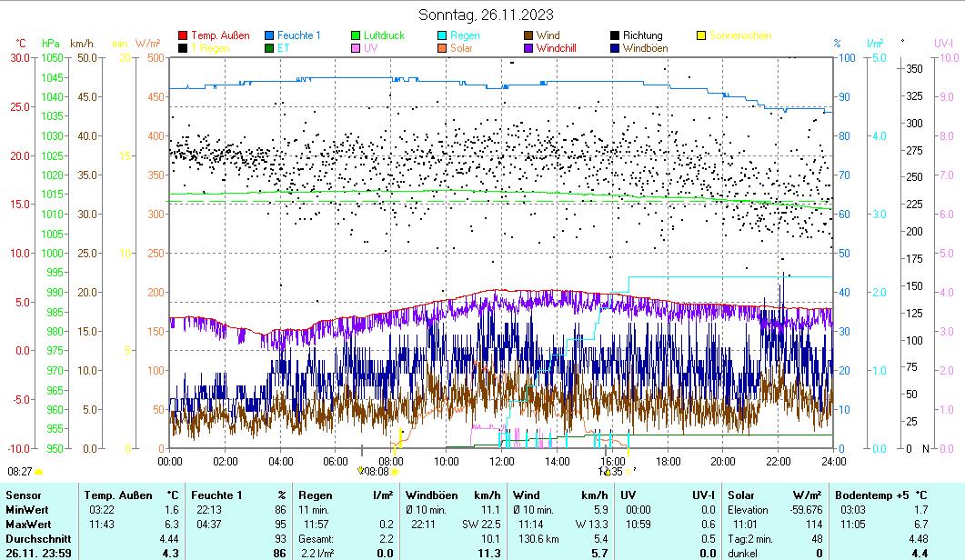Click the black Richtung legend swatch

[x=614, y=35]
